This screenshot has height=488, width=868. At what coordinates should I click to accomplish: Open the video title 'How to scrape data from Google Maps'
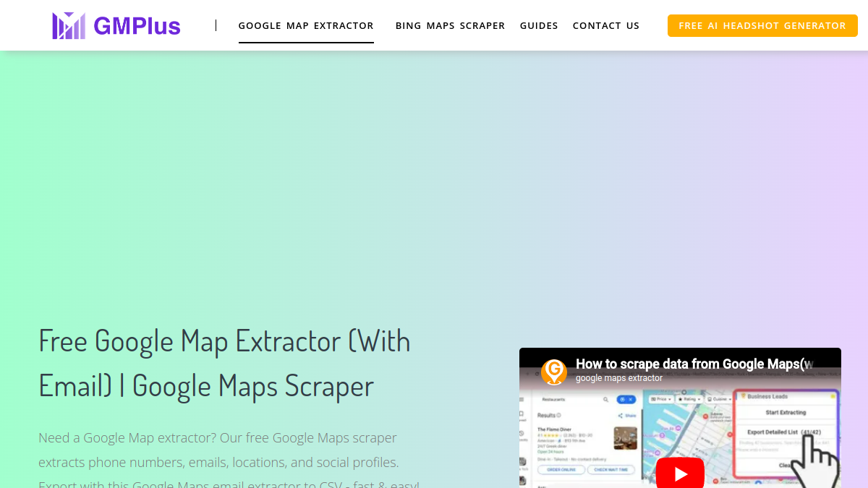pyautogui.click(x=694, y=364)
